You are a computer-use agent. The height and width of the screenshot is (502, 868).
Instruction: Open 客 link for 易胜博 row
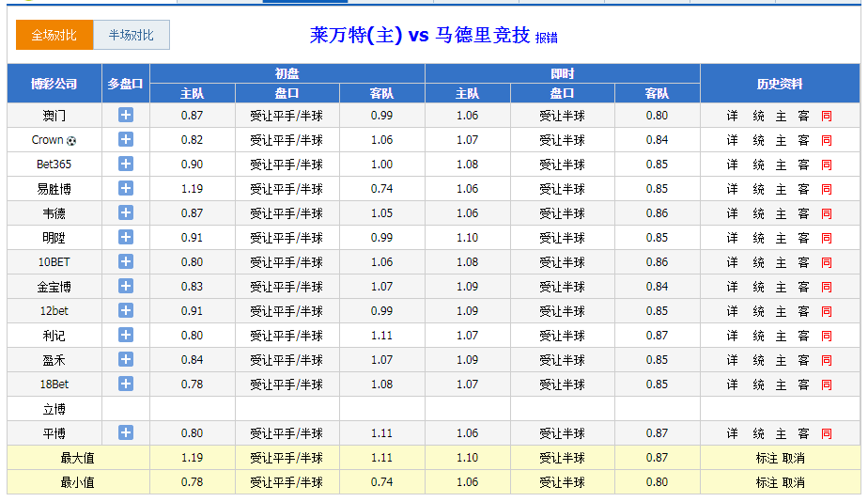coord(803,189)
